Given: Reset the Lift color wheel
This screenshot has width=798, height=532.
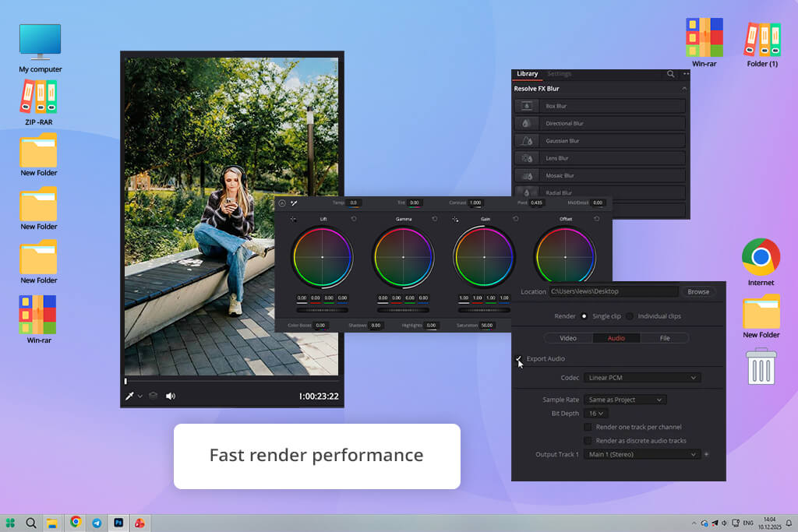Looking at the screenshot, I should click(x=354, y=219).
